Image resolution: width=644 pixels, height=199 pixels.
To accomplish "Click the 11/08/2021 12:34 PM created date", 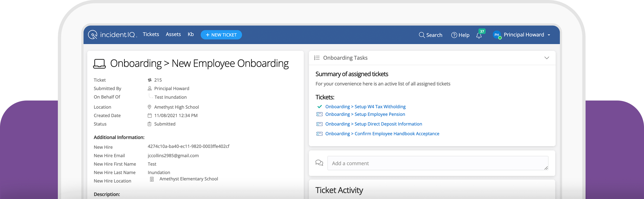I will 176,115.
